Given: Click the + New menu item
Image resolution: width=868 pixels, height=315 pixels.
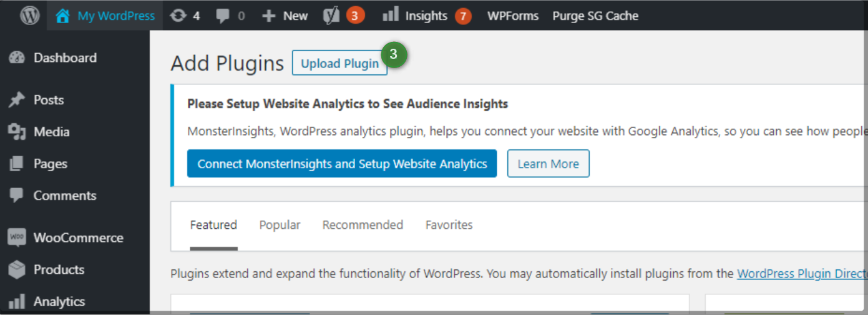Looking at the screenshot, I should tap(285, 16).
